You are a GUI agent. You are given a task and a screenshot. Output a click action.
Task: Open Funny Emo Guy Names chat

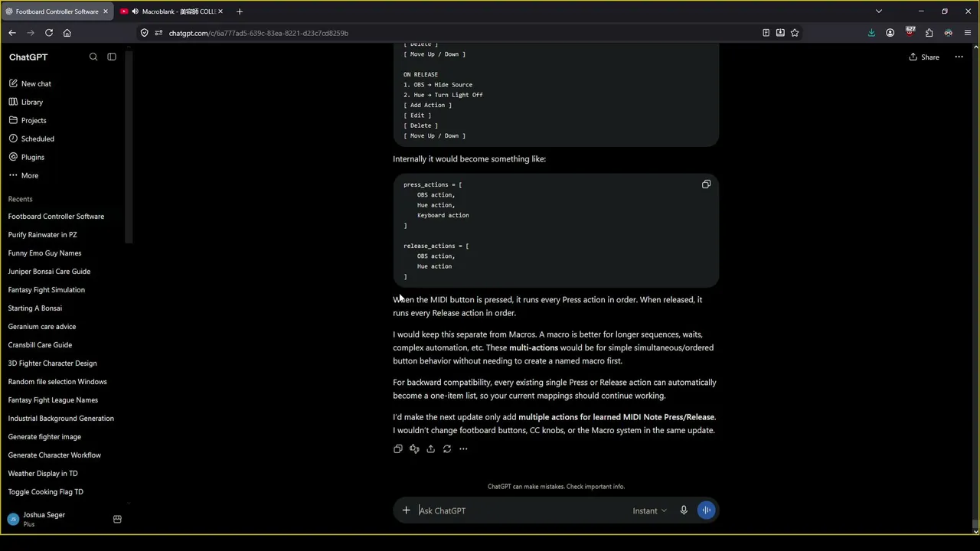pos(44,253)
